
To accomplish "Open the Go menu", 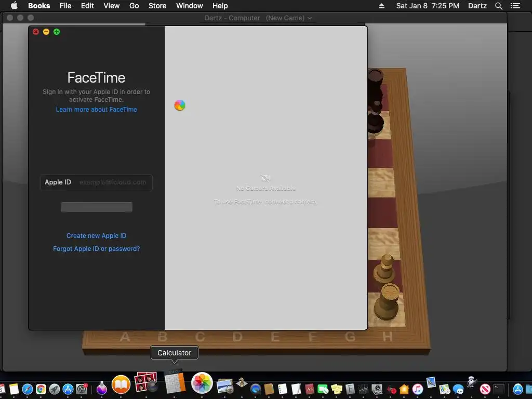I will pyautogui.click(x=134, y=6).
